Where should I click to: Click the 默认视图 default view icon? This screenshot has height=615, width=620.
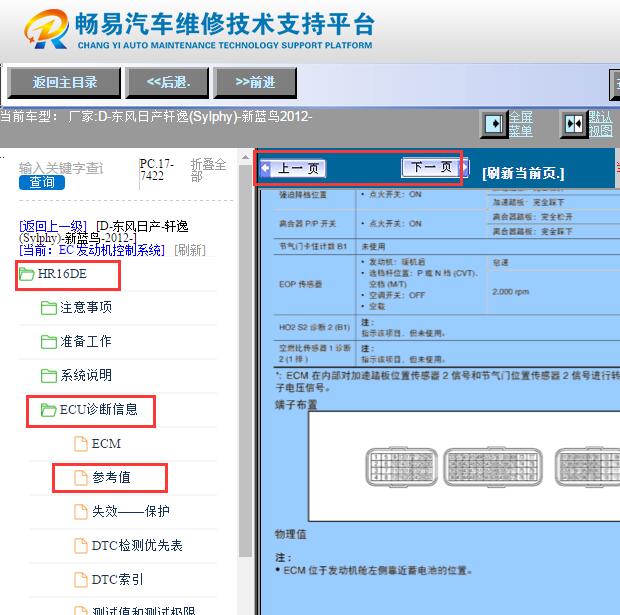click(574, 124)
